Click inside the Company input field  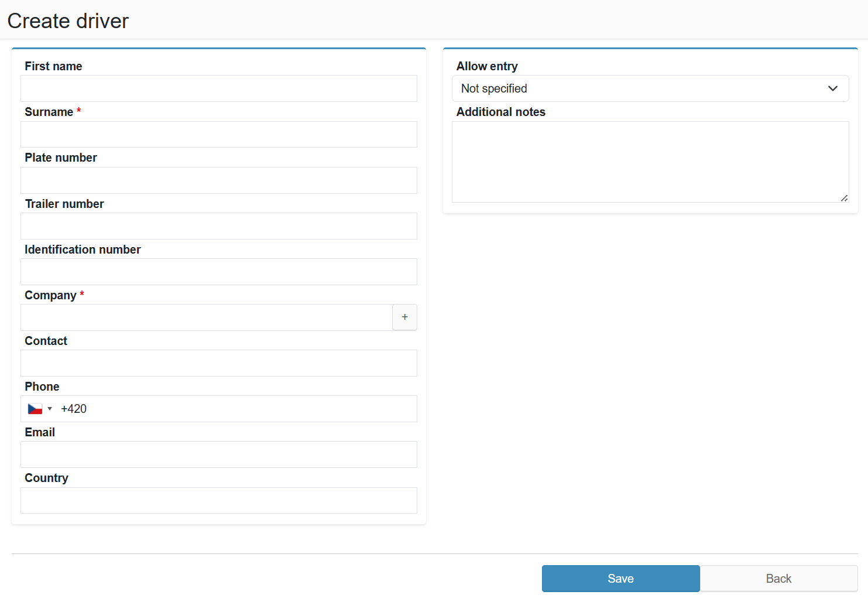[206, 317]
